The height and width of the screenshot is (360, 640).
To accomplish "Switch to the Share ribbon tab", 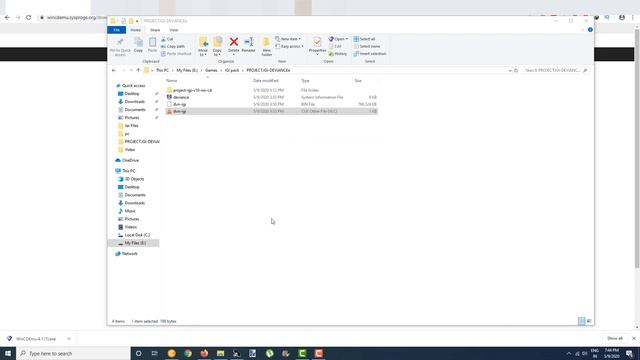I will [155, 30].
